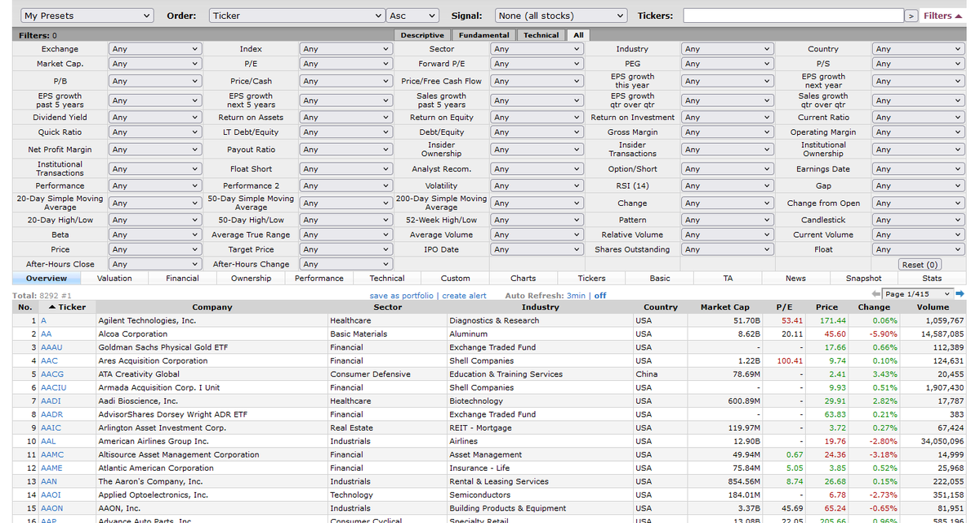The width and height of the screenshot is (980, 523).
Task: Open the Candlestick filter dropdown
Action: coord(918,221)
